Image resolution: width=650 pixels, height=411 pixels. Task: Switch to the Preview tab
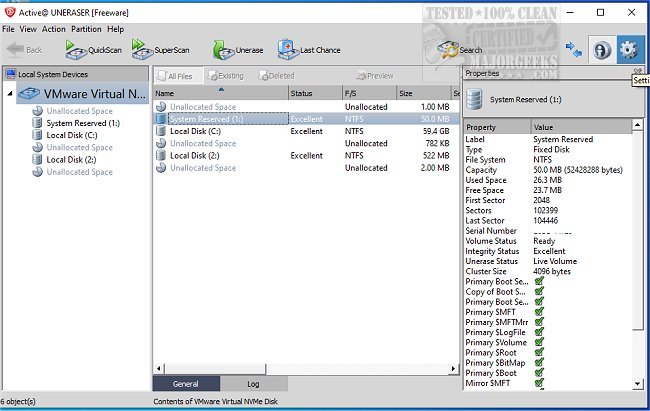pyautogui.click(x=375, y=76)
